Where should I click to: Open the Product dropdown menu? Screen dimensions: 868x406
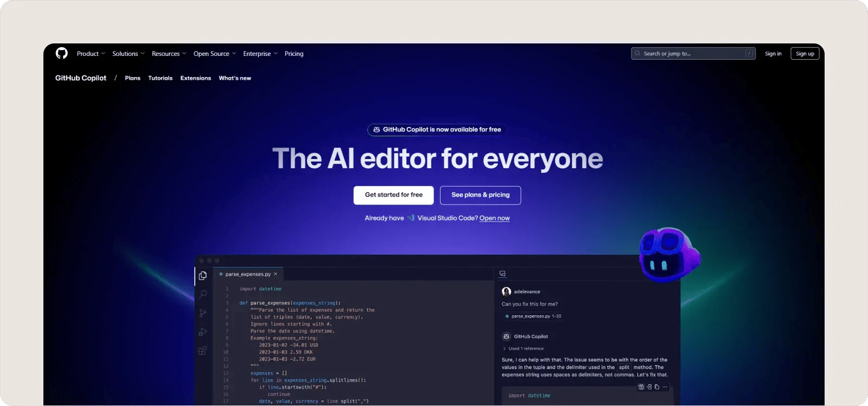coord(91,54)
